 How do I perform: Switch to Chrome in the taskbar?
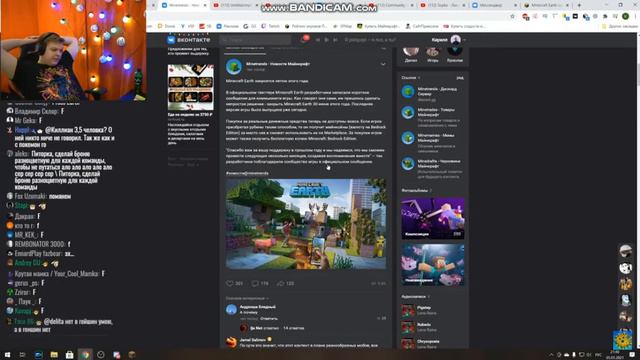click(x=85, y=355)
